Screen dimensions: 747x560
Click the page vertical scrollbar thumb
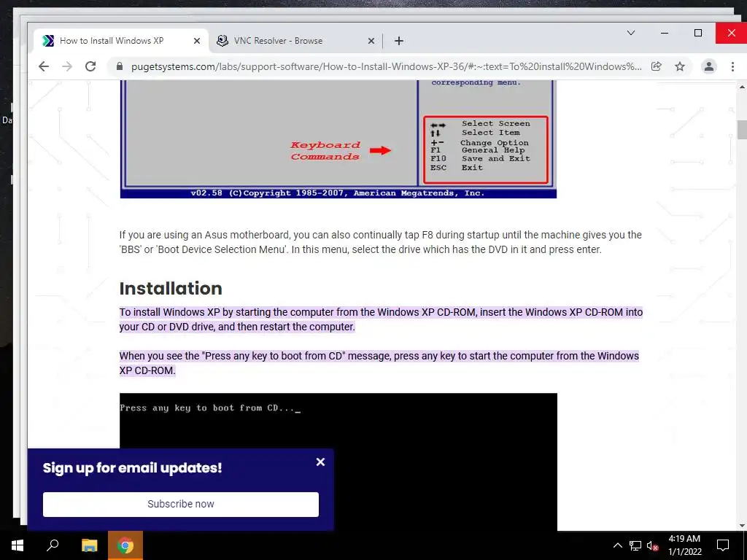[x=742, y=130]
